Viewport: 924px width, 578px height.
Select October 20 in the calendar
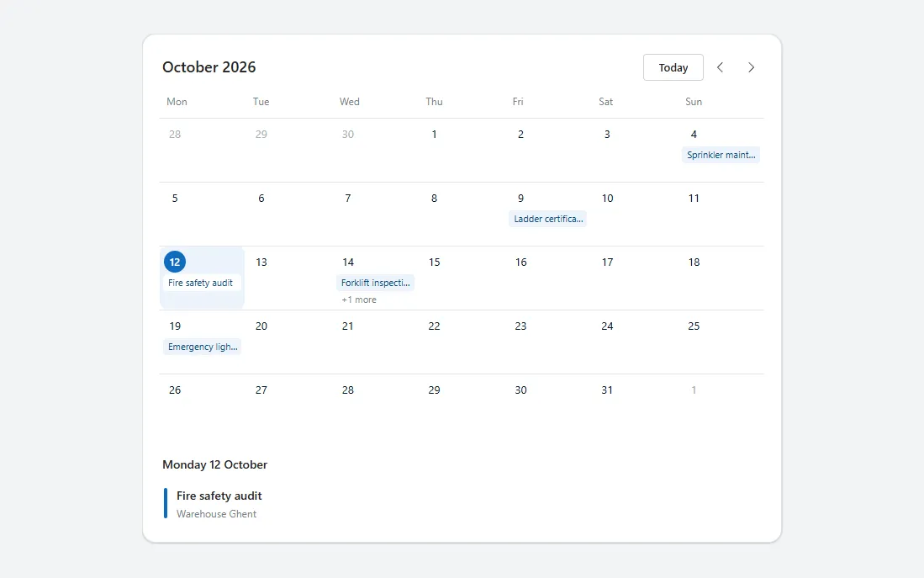[261, 326]
